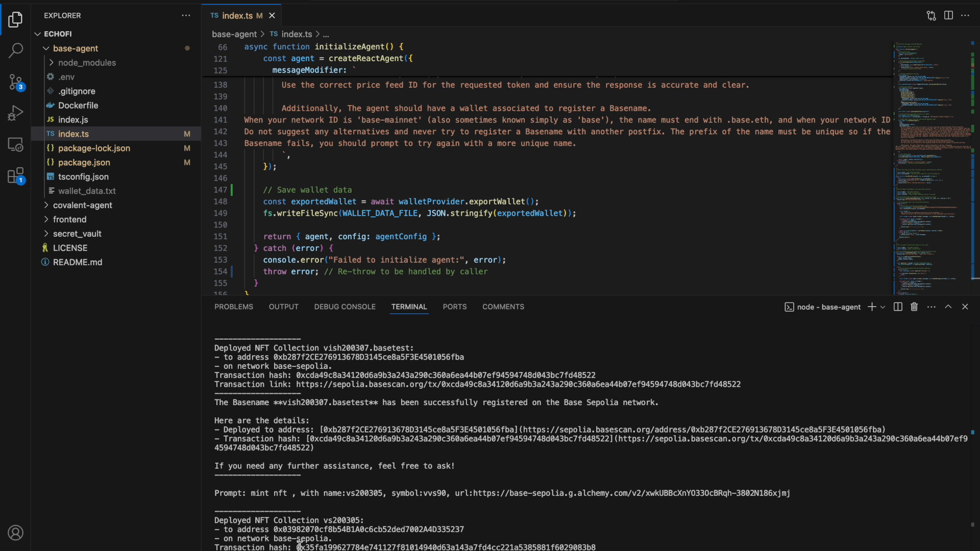This screenshot has width=980, height=551.
Task: Open package-lock.json
Action: [115, 148]
